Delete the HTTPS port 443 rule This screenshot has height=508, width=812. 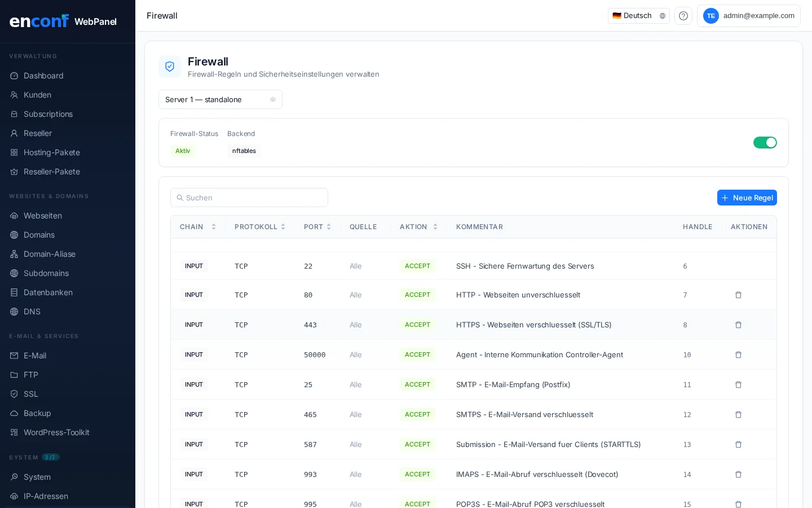738,325
